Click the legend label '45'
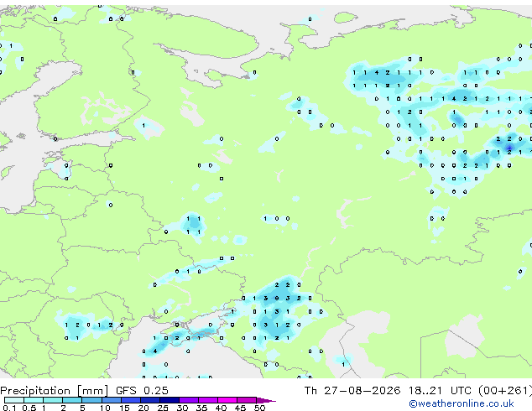Image resolution: width=532 pixels, height=411 pixels. pos(241,408)
